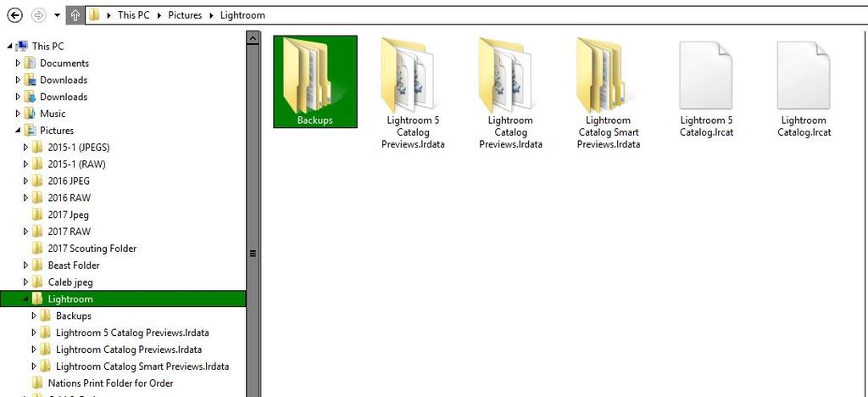This screenshot has width=868, height=397.
Task: Select the Backups folder icon in file pane
Action: [315, 81]
